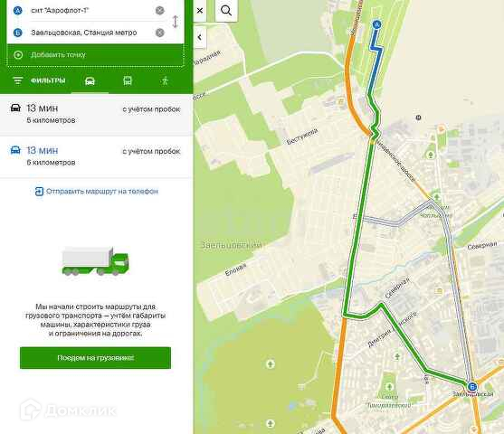Click the truck illustration image

[x=96, y=261]
